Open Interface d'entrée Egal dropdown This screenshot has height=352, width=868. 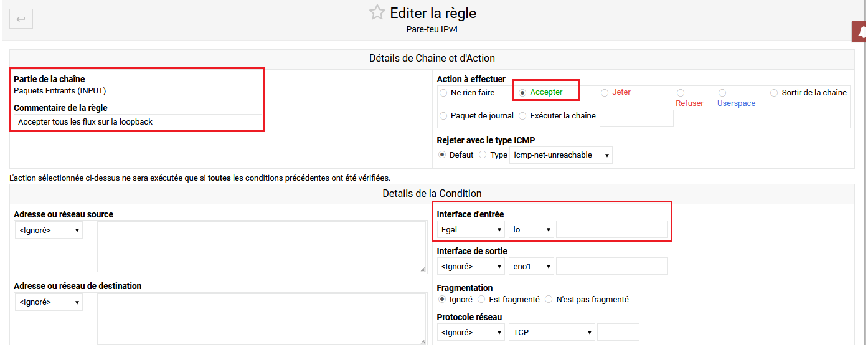point(471,230)
